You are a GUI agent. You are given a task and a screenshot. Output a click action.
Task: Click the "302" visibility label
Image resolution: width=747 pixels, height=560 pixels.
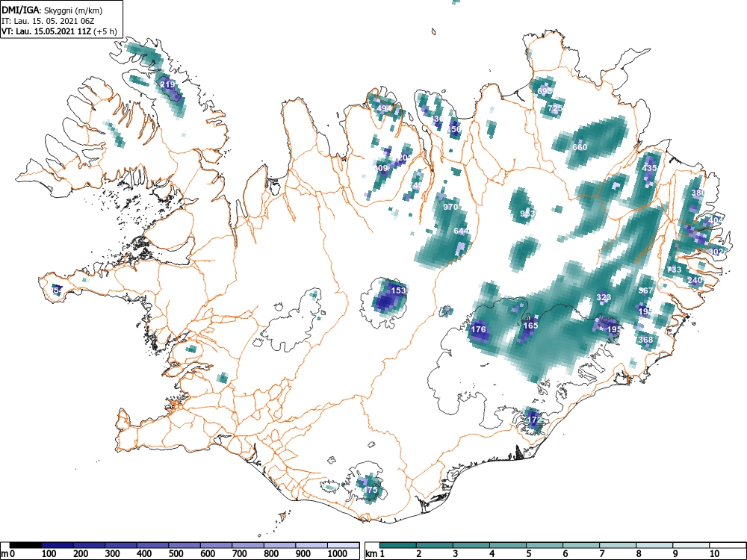(x=716, y=252)
